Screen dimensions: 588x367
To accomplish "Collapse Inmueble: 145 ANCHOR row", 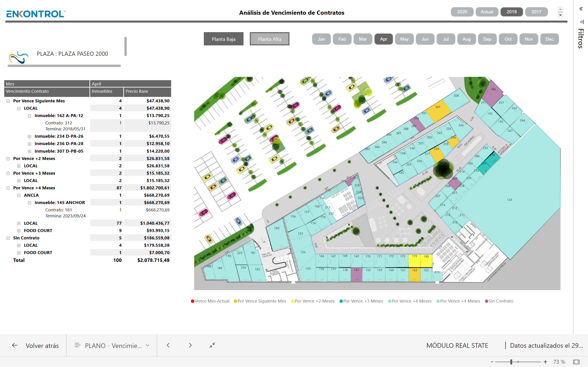I will pos(29,203).
